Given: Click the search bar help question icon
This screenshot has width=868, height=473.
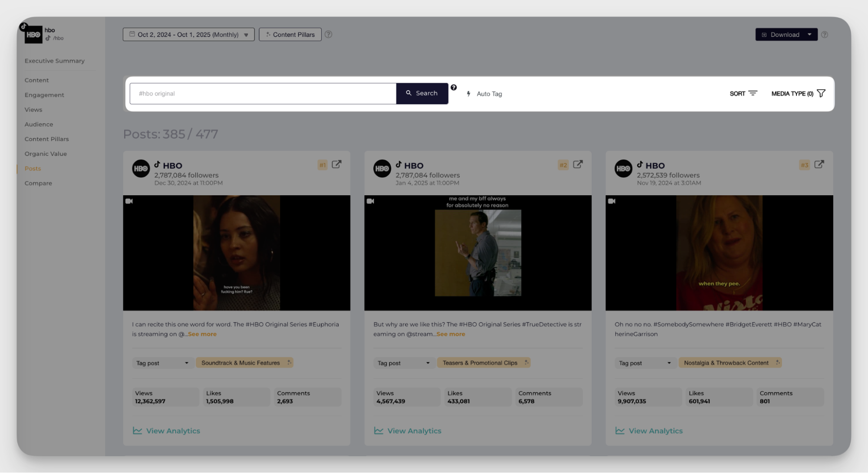Looking at the screenshot, I should [453, 88].
